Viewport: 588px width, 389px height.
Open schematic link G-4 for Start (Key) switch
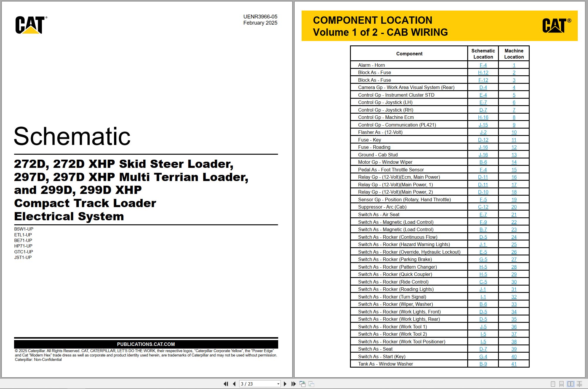click(483, 356)
